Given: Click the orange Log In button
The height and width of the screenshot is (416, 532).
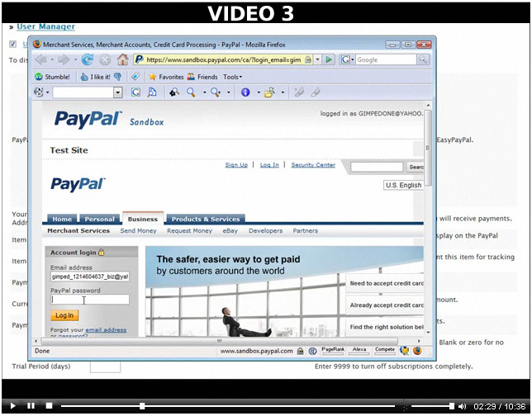Looking at the screenshot, I should (x=64, y=315).
